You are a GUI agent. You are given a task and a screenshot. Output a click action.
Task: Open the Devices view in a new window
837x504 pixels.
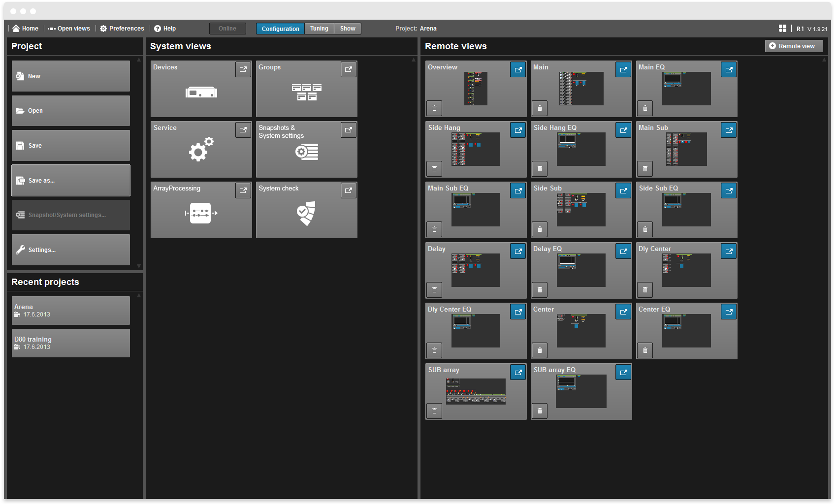tap(243, 69)
